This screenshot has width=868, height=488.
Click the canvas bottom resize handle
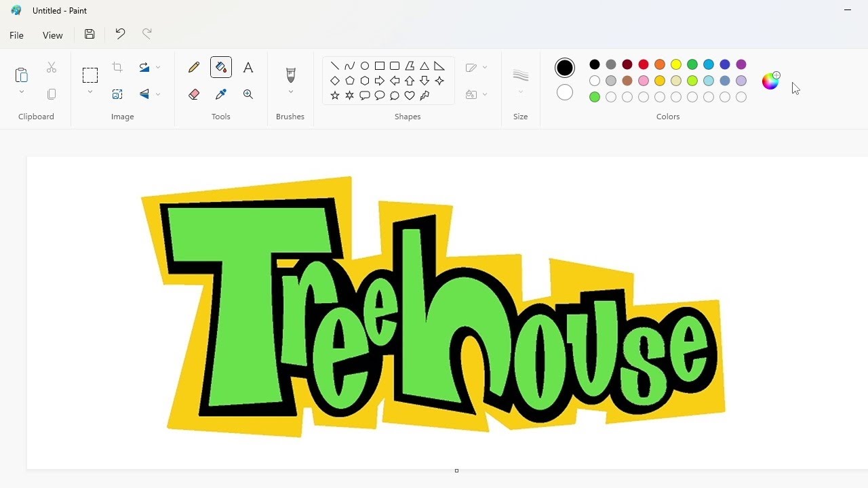[456, 470]
